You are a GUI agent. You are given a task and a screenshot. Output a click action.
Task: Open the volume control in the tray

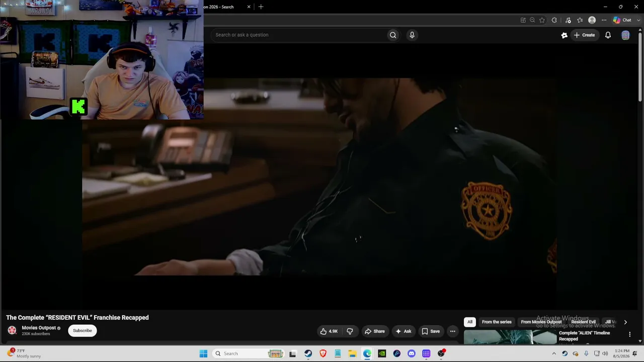click(606, 353)
